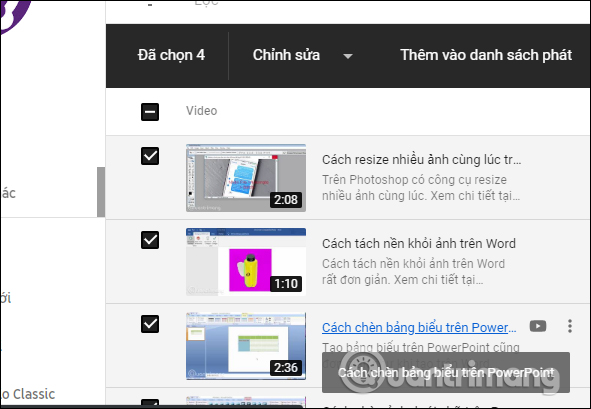Select Thêm vào danh sách phát

tap(486, 55)
